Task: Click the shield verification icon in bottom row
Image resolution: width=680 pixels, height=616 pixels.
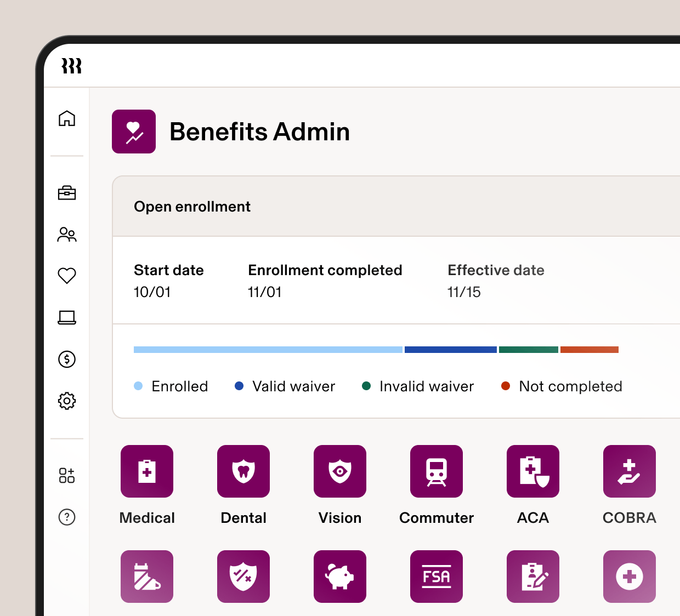Action: coord(243,577)
